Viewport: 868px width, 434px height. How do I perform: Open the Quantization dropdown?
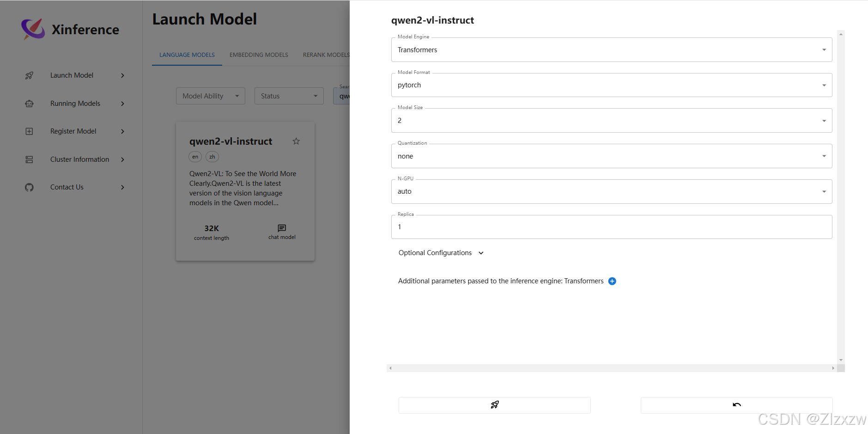(x=612, y=156)
